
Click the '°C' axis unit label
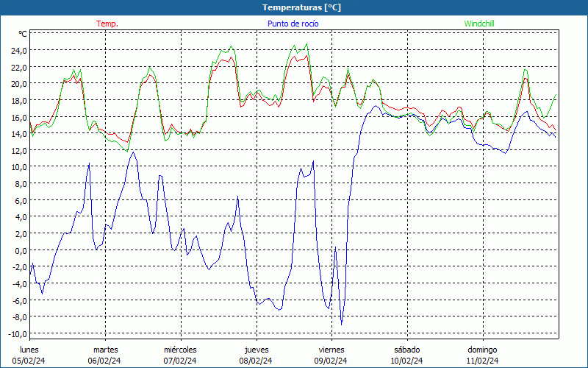coord(23,34)
